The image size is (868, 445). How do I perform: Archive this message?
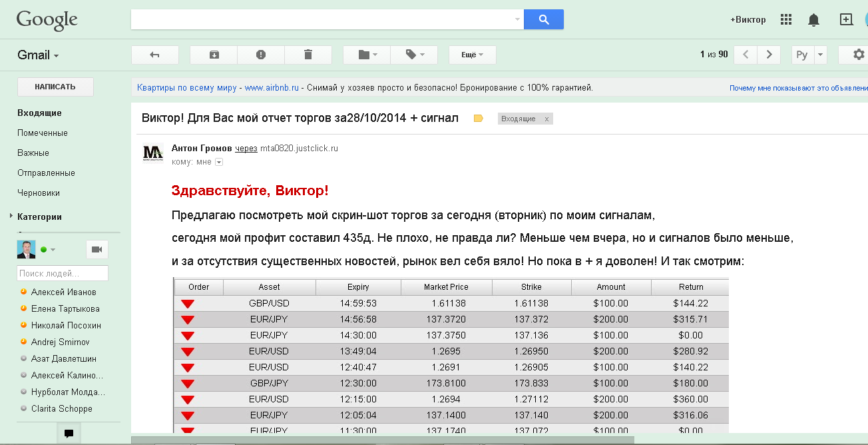(214, 55)
